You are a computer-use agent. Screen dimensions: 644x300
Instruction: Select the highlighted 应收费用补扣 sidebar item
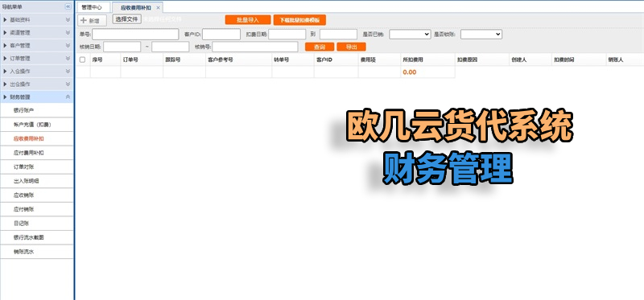tap(36, 138)
